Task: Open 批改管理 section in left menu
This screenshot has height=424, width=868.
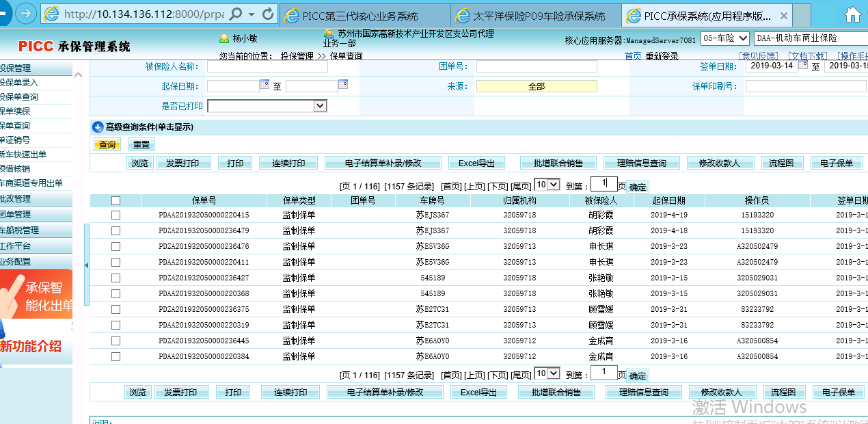Action: 16,198
